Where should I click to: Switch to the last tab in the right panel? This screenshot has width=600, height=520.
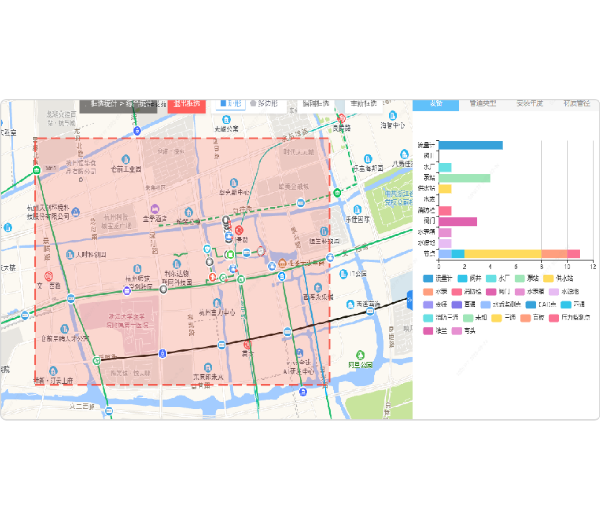(x=577, y=104)
